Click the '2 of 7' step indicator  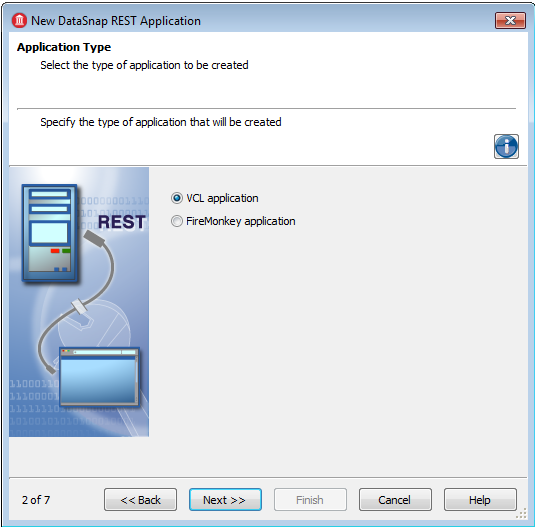coord(36,500)
